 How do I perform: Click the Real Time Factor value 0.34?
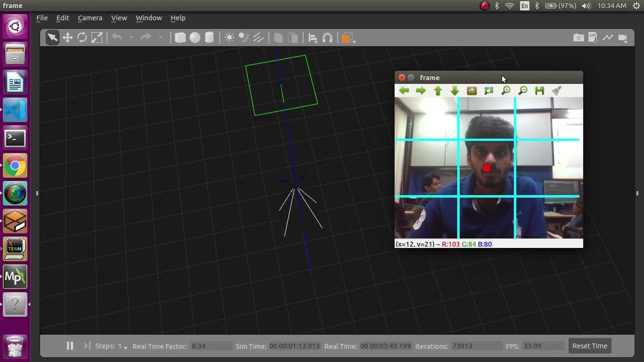[211, 346]
